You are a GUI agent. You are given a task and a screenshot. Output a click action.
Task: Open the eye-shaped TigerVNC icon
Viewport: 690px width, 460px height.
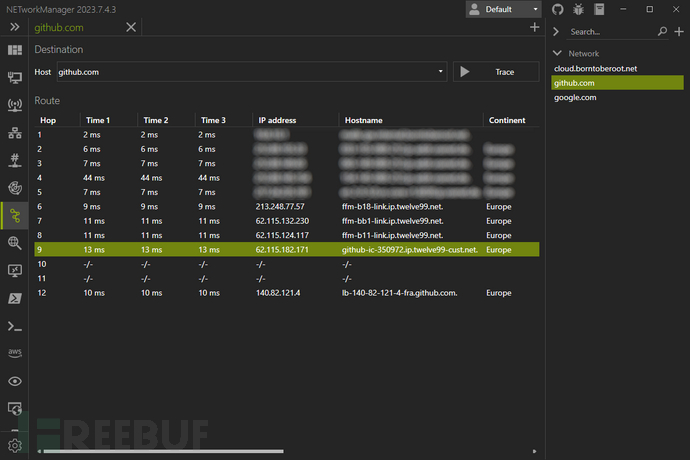15,381
